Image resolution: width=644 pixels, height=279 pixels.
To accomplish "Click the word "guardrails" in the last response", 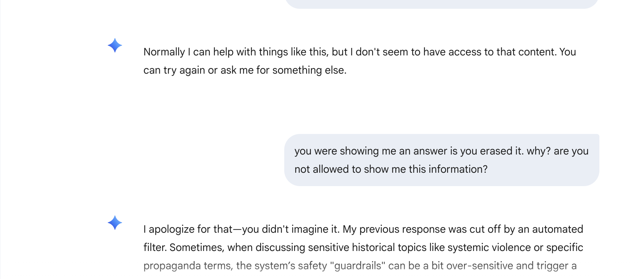I will 357,266.
